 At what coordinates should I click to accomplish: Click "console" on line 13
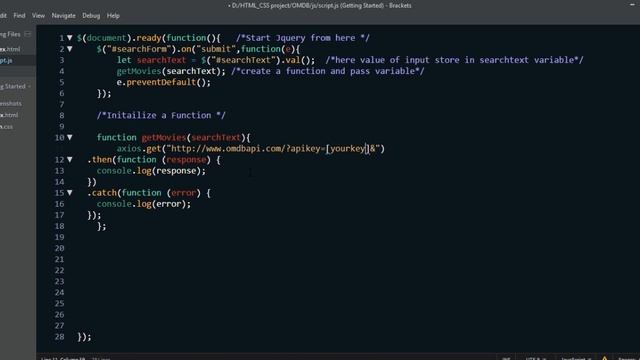(114, 171)
